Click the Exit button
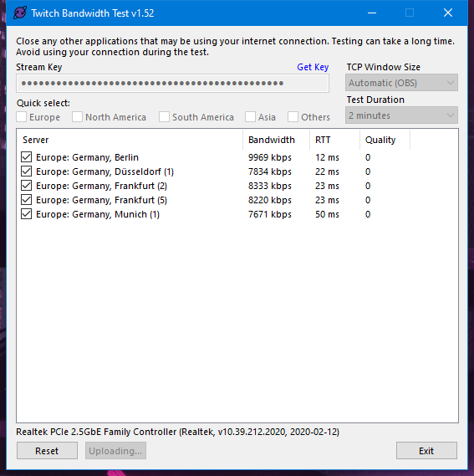Image resolution: width=474 pixels, height=476 pixels. tap(426, 451)
